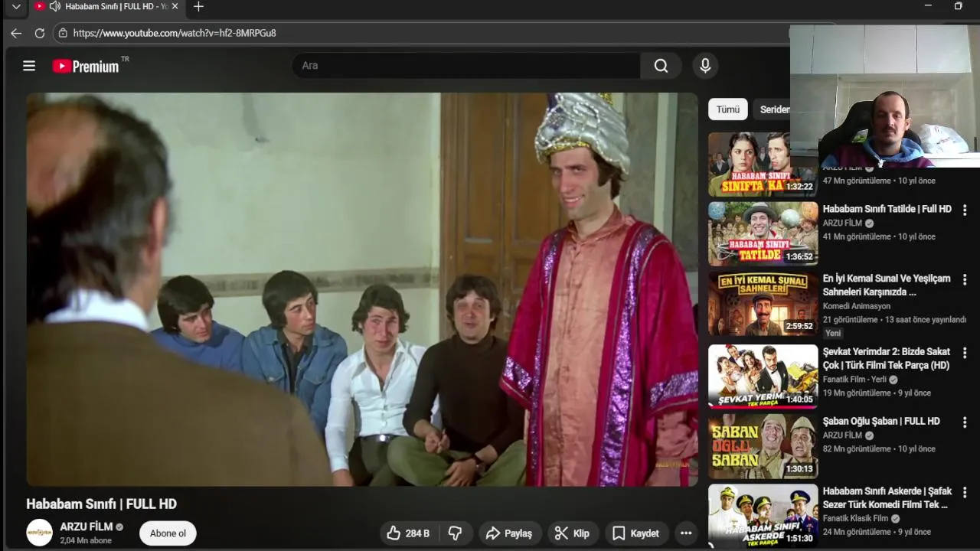Select the Tümü filter chip
This screenshot has width=980, height=551.
tap(727, 109)
